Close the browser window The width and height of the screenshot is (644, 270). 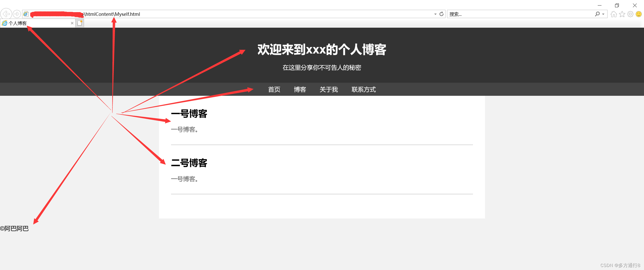[x=635, y=5]
